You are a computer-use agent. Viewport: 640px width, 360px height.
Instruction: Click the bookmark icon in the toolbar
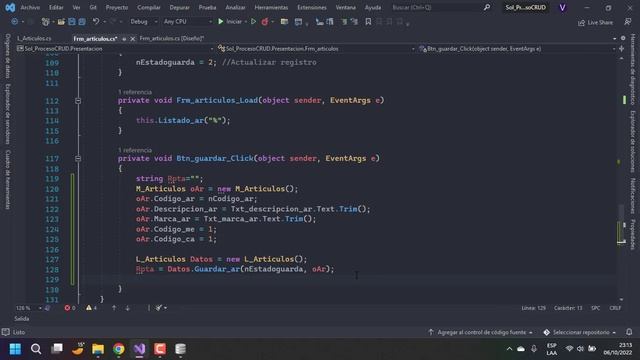tap(368, 22)
